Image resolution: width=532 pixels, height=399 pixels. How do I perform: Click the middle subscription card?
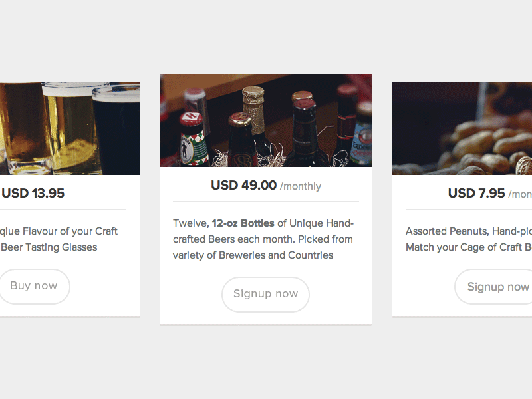[x=265, y=199]
